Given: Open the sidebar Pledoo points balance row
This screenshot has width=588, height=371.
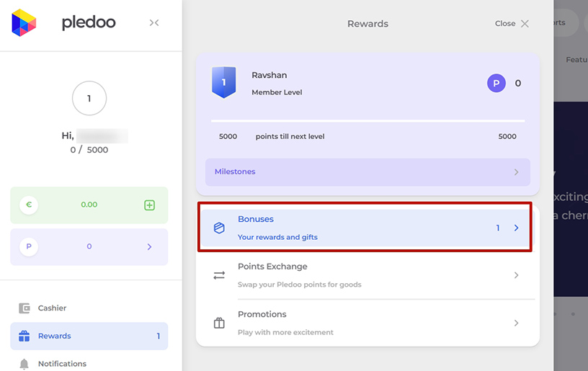Looking at the screenshot, I should point(89,246).
